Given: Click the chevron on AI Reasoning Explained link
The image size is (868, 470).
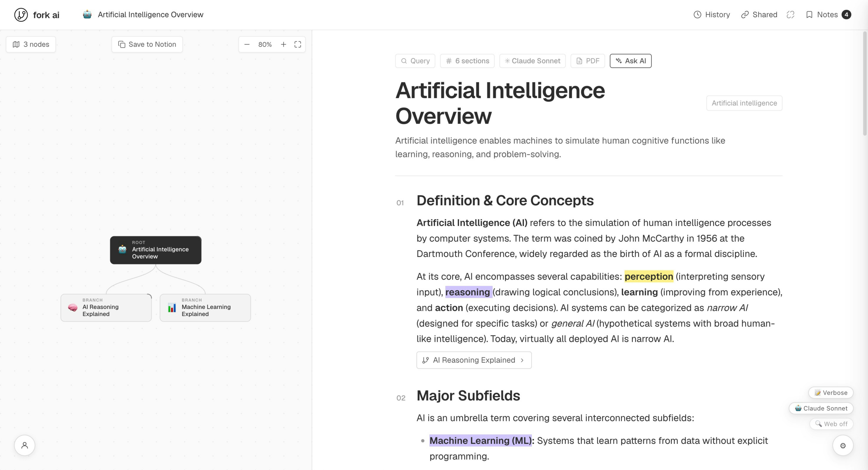Looking at the screenshot, I should click(x=522, y=360).
